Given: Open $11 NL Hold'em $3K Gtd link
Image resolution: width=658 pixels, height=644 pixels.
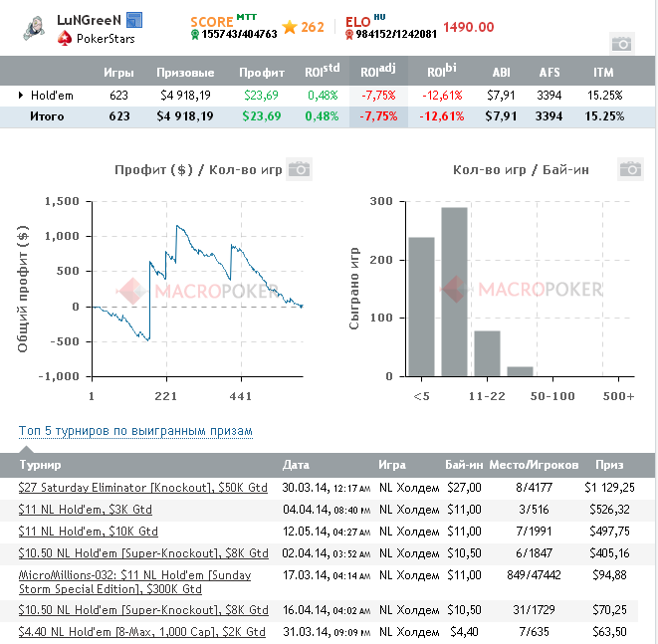Looking at the screenshot, I should pos(86,510).
